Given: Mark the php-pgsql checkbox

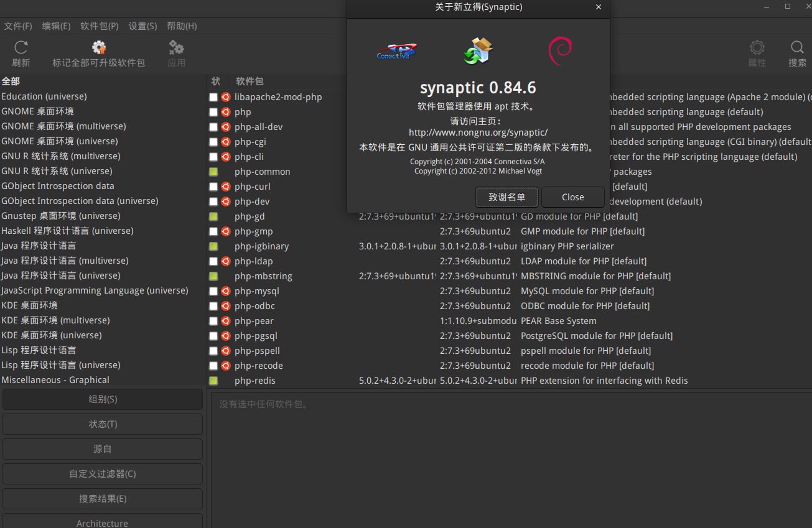Looking at the screenshot, I should coord(213,336).
